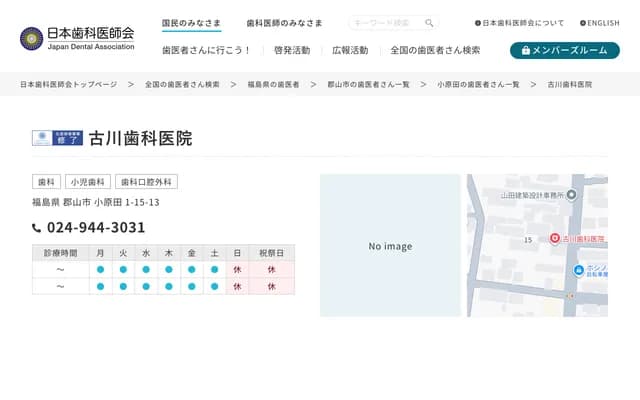Switch site language to ENGLISH
Viewport: 640px width, 400px height.
599,23
